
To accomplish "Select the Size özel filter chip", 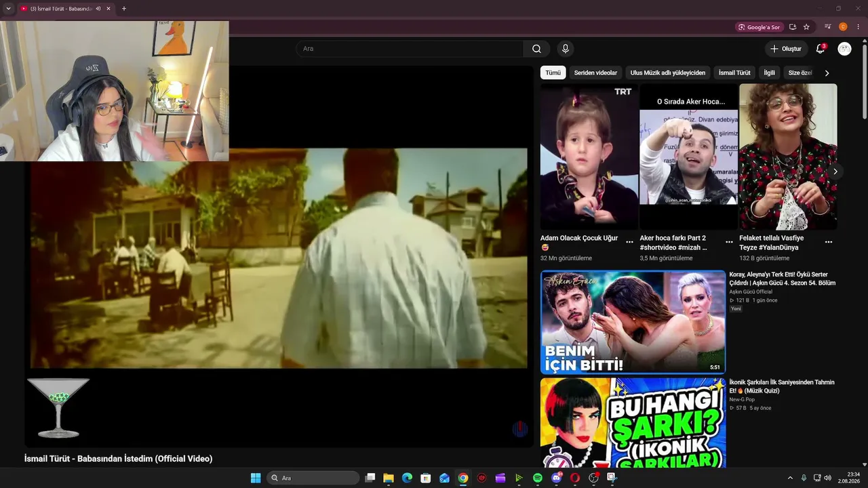I will [800, 73].
